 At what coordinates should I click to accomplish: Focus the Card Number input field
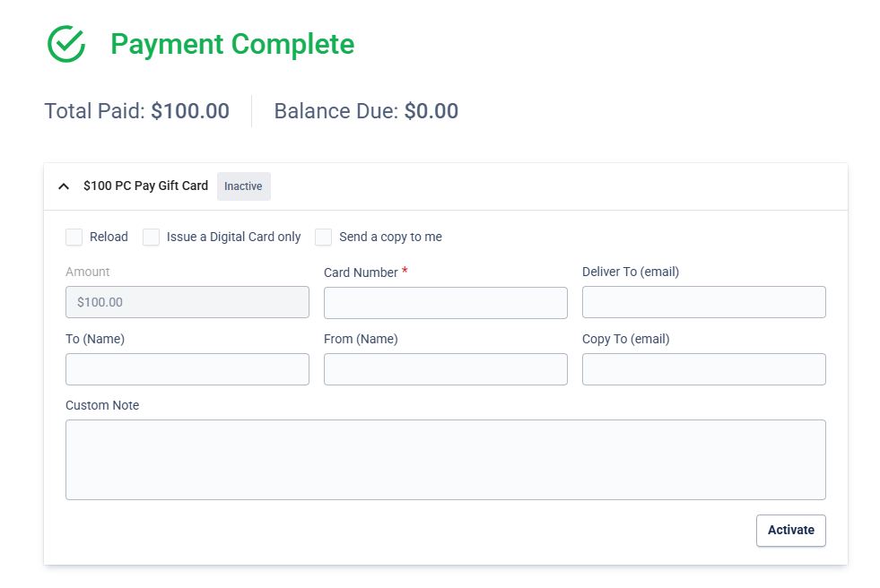(446, 303)
